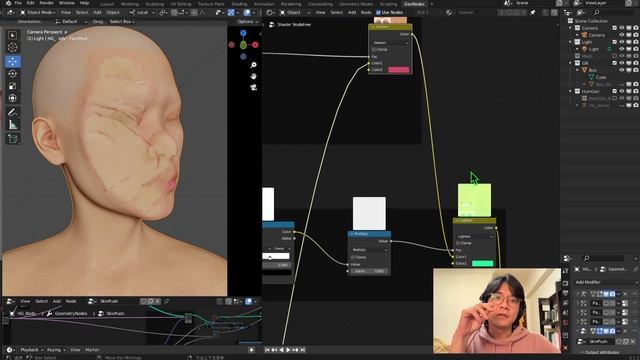Screen dimensions: 640x360
Task: Toggle HumGen collection exclude checkbox
Action: [615, 91]
